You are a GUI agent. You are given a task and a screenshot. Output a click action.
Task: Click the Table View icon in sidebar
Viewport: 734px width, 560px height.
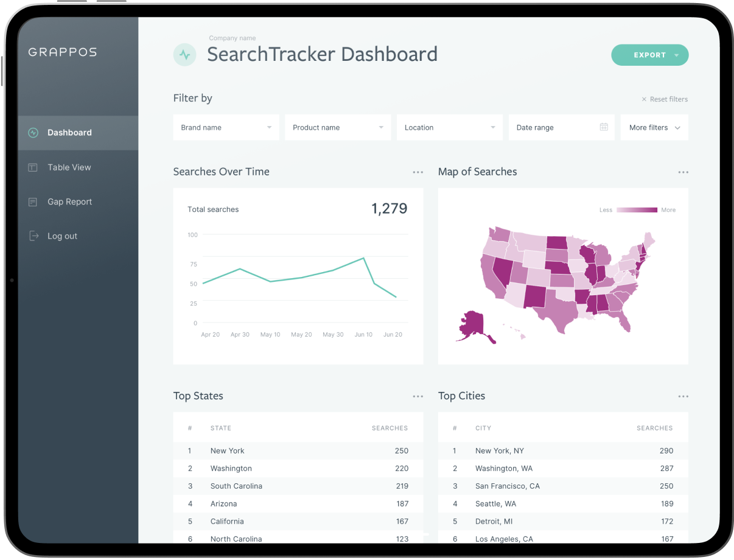tap(33, 167)
